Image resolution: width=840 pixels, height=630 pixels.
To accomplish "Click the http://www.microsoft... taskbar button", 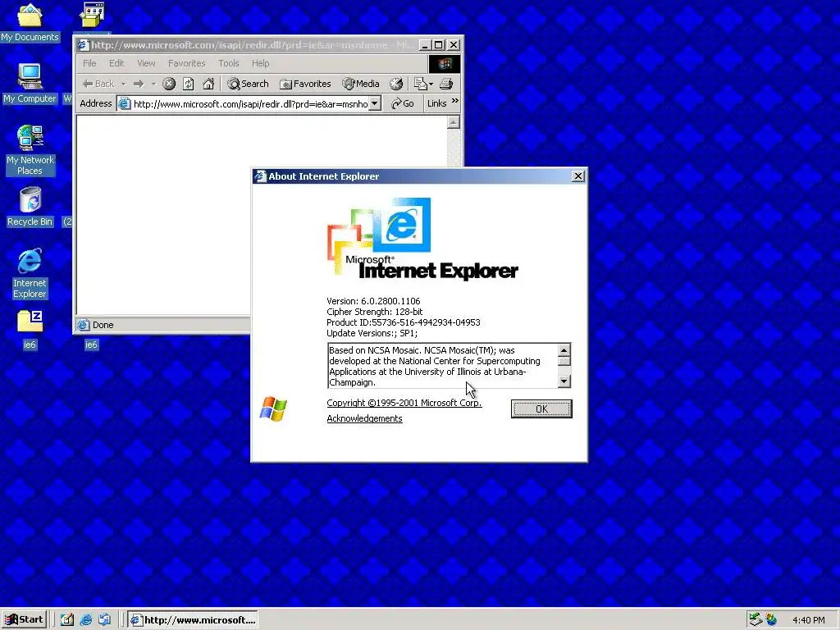I will coord(193,620).
